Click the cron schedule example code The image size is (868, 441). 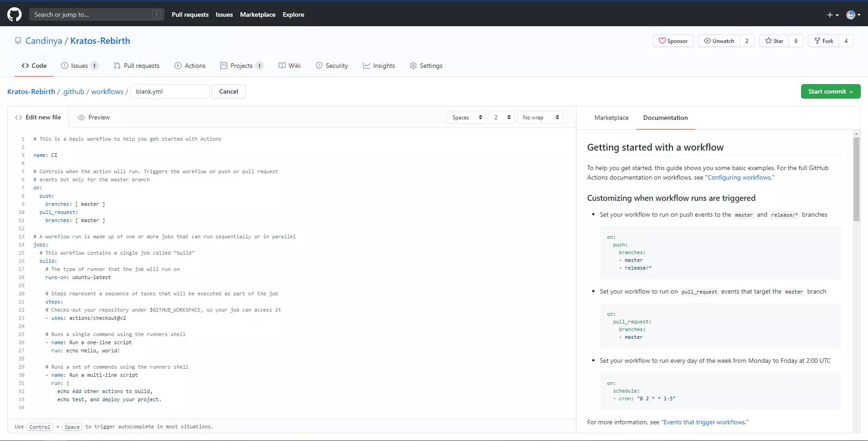point(721,391)
